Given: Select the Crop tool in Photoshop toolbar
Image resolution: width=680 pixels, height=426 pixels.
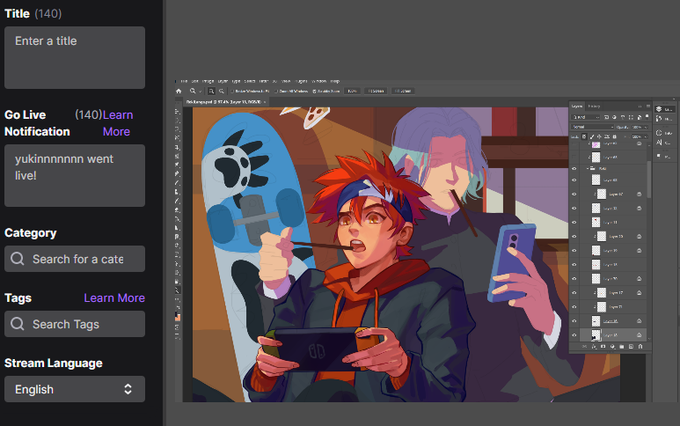Looking at the screenshot, I should tap(177, 147).
